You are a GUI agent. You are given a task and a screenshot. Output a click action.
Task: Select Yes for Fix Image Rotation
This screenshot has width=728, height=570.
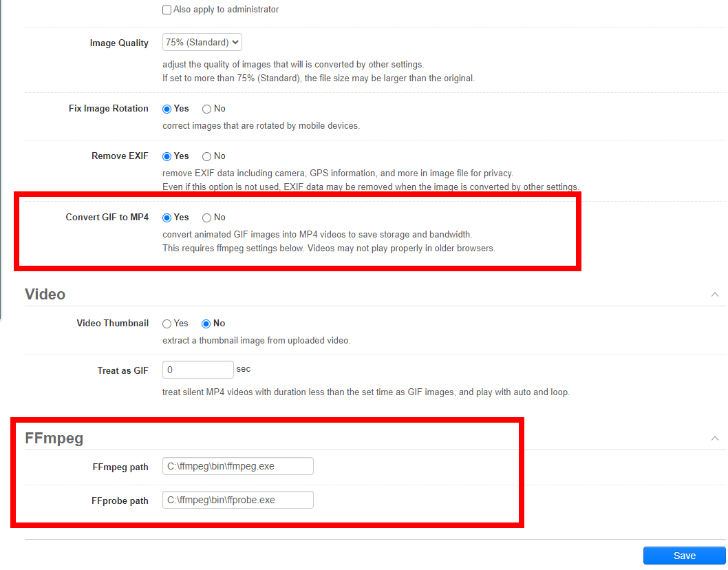(167, 109)
